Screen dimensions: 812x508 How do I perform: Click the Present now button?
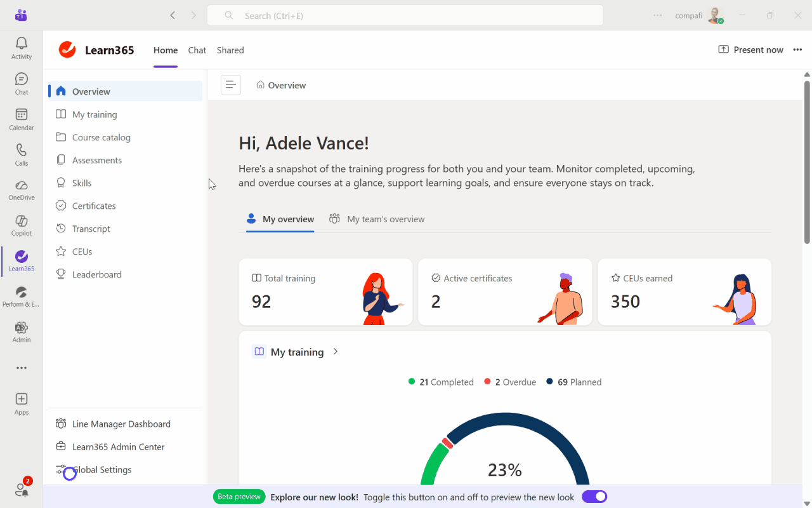(751, 50)
